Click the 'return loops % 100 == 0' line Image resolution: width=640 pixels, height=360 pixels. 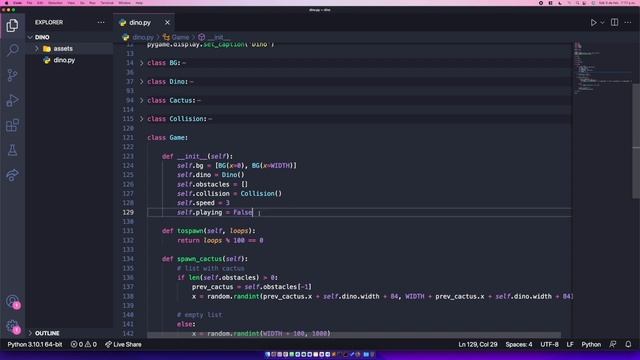click(x=220, y=240)
